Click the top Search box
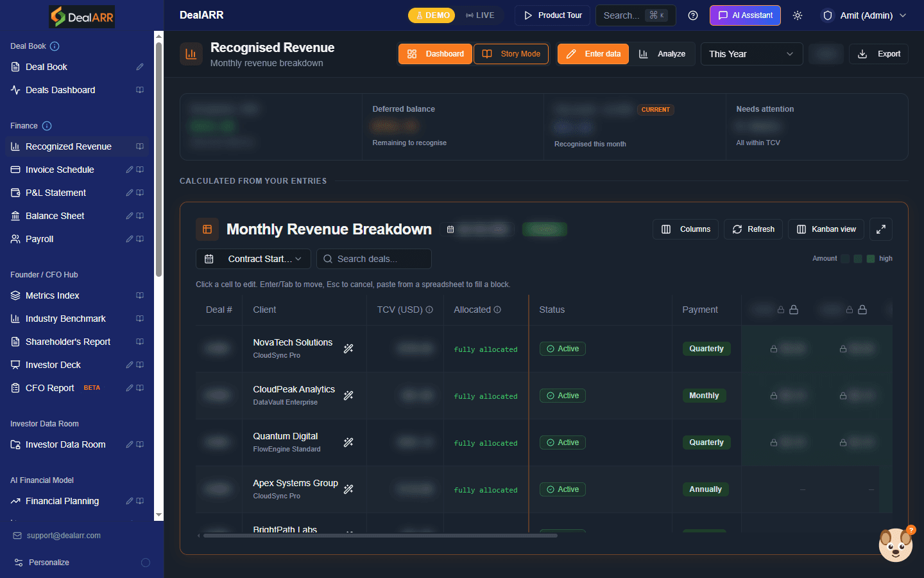Viewport: 924px width, 578px height. (x=635, y=15)
